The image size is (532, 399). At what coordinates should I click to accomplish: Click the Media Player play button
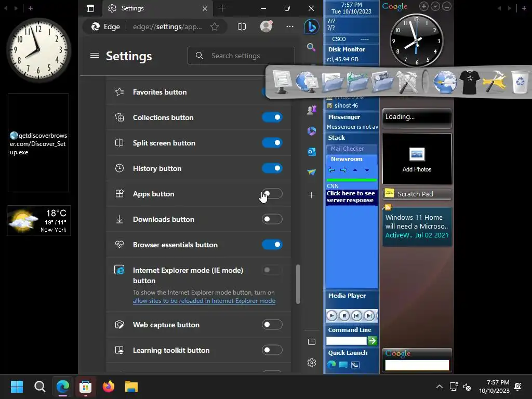click(x=331, y=316)
